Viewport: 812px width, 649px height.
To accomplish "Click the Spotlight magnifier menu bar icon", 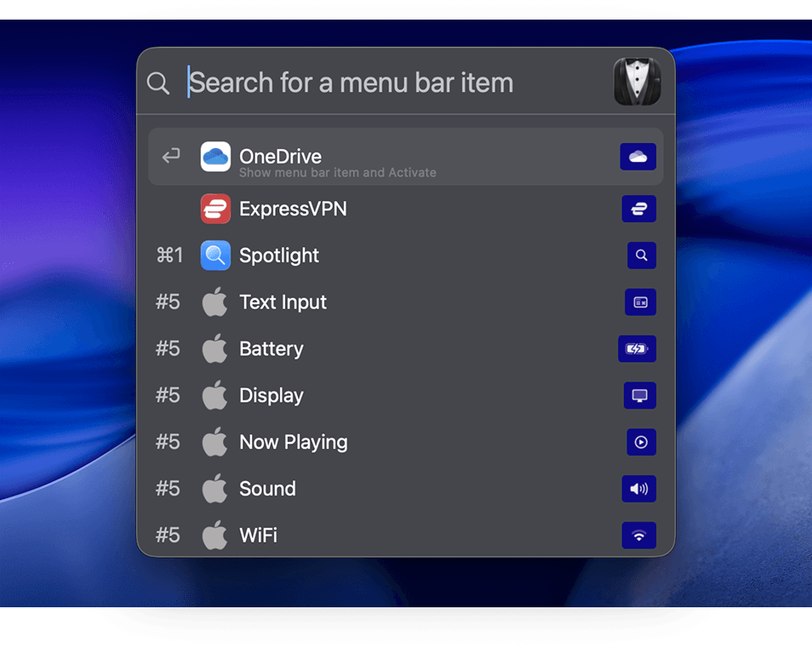I will 642,256.
